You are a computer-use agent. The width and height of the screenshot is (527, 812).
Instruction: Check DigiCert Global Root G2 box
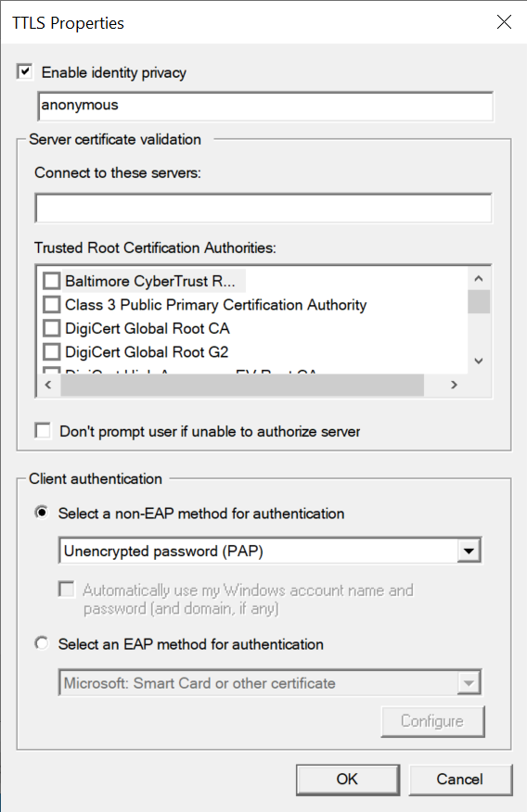[x=51, y=352]
